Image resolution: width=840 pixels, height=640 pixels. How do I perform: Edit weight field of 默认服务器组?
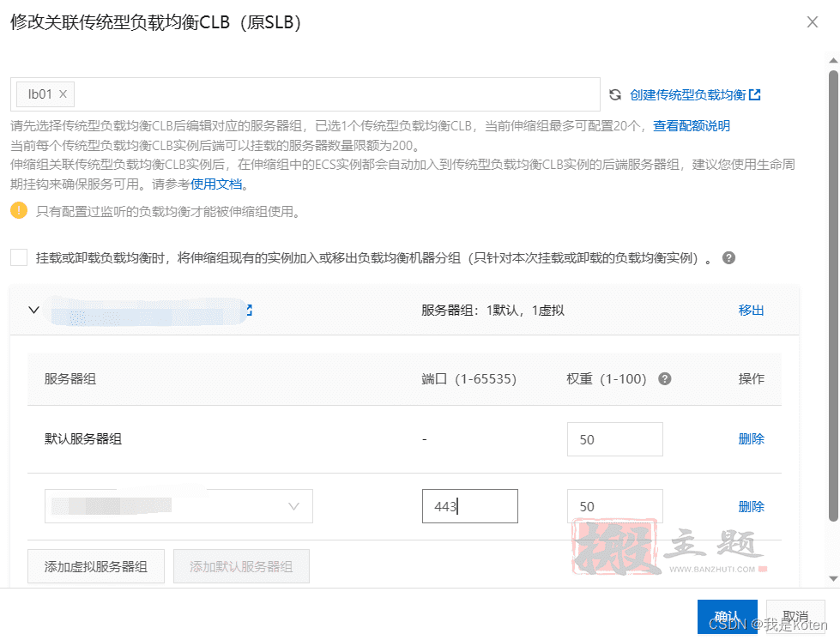click(614, 439)
